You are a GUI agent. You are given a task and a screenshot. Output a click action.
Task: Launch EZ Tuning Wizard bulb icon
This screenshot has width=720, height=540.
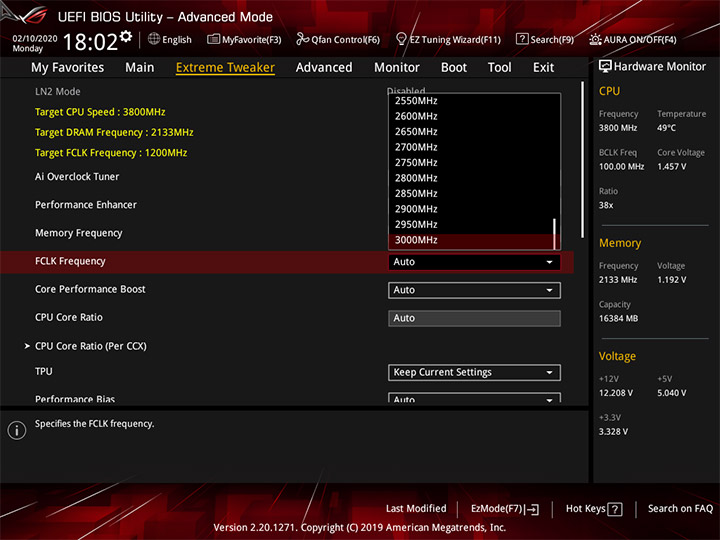coord(401,39)
